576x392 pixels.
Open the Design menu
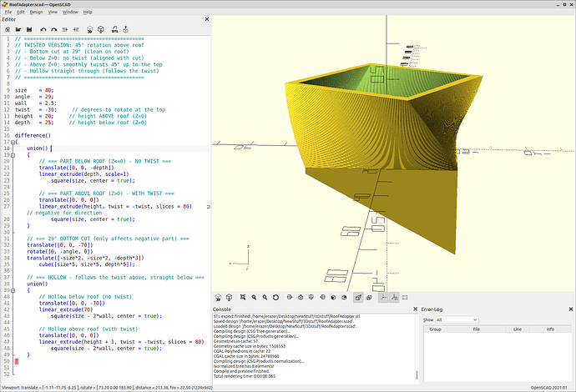pyautogui.click(x=36, y=12)
